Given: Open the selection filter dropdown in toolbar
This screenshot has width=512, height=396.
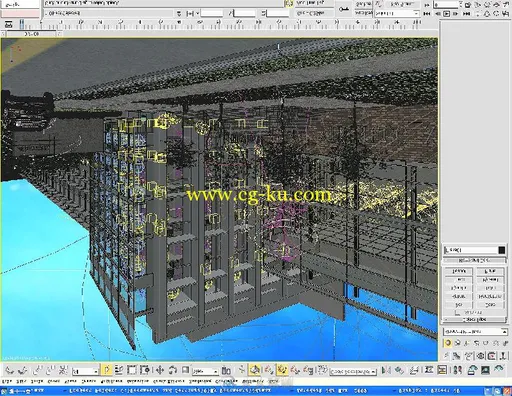Looking at the screenshot, I should tap(85, 371).
